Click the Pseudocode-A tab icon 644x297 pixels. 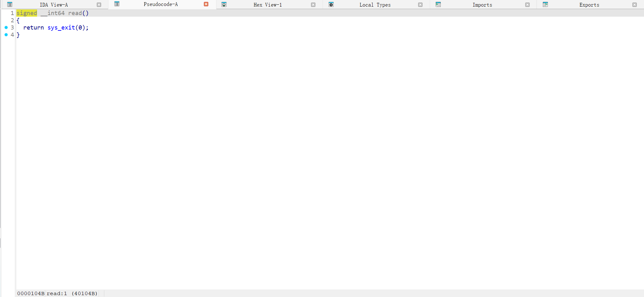click(x=117, y=4)
